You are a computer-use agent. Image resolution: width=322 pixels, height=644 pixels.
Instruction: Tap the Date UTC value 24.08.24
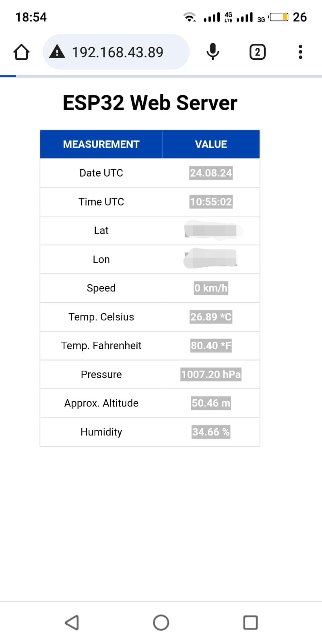click(211, 173)
